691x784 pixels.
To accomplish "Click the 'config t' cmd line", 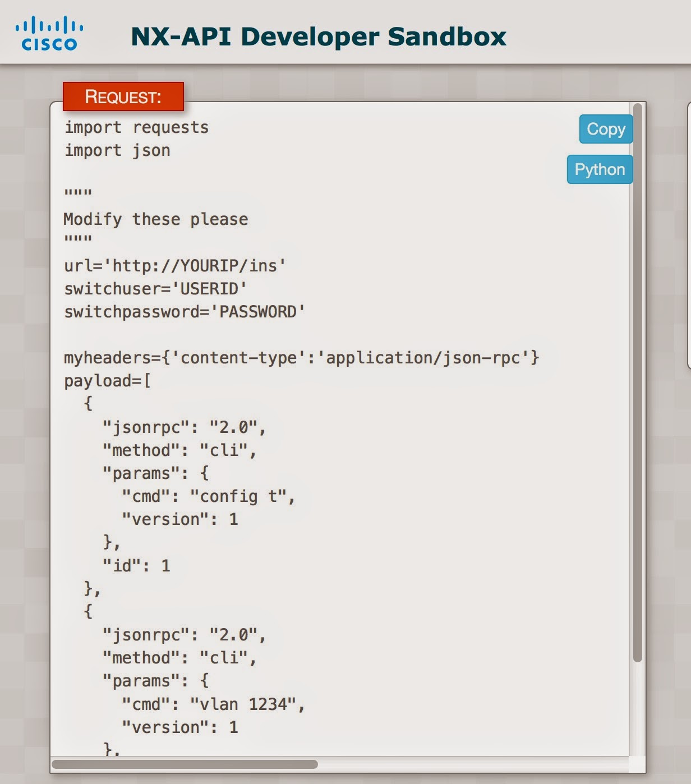I will click(208, 496).
